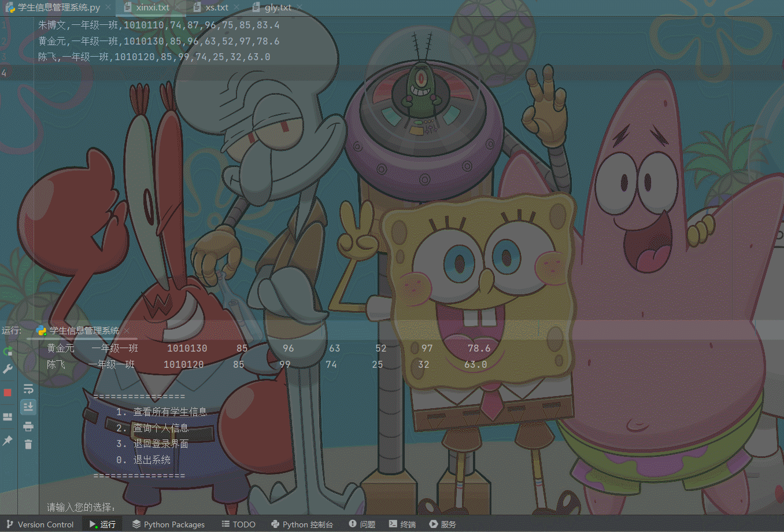
Task: Click 陈飞 name in console output
Action: (56, 364)
